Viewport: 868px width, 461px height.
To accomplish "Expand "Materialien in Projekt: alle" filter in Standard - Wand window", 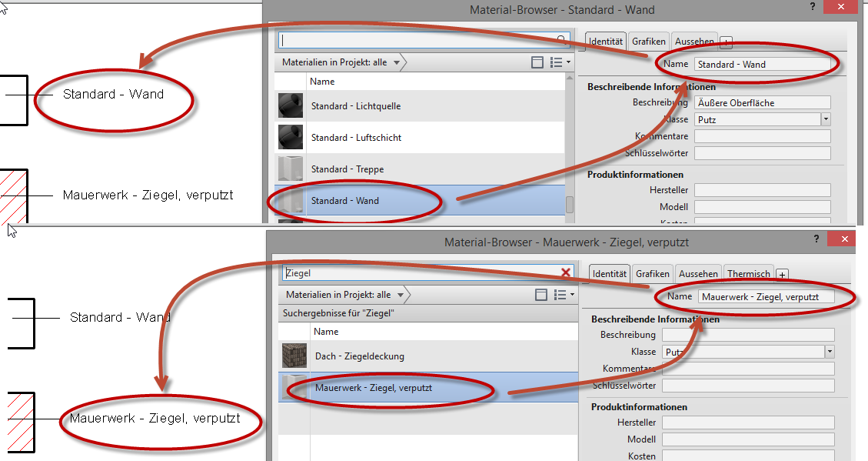I will click(397, 62).
